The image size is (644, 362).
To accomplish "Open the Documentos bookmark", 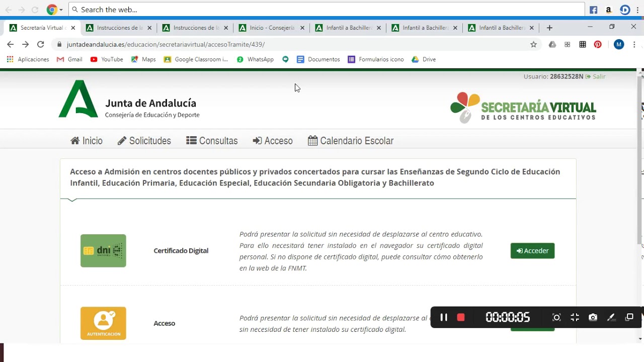I will pyautogui.click(x=318, y=59).
